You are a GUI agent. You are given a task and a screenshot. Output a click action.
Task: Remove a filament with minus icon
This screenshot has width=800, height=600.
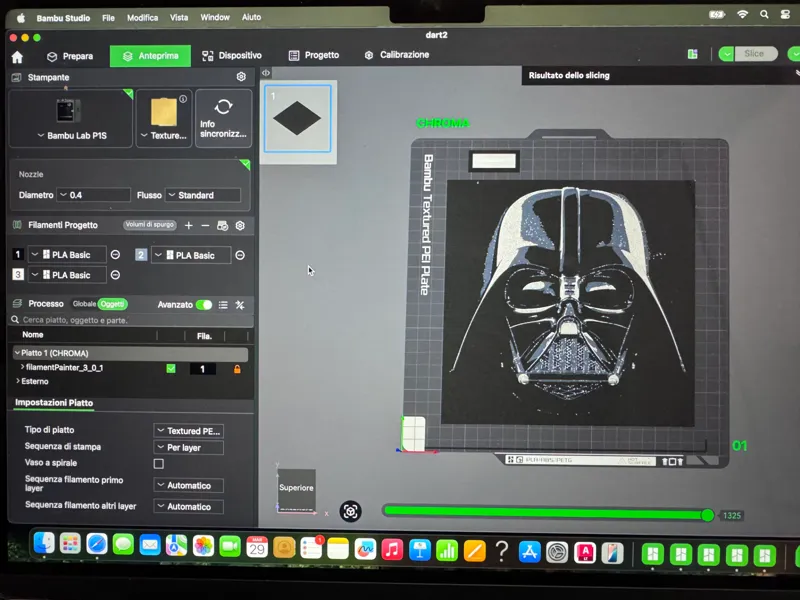tap(205, 226)
